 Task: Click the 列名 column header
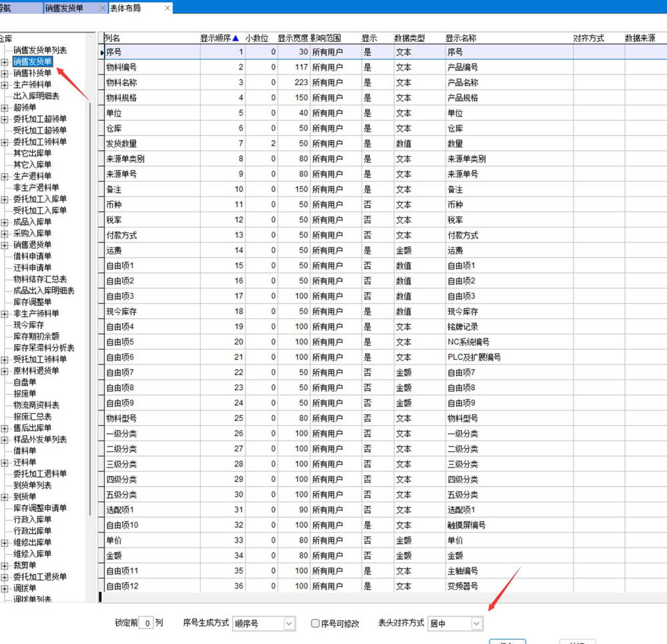[112, 38]
